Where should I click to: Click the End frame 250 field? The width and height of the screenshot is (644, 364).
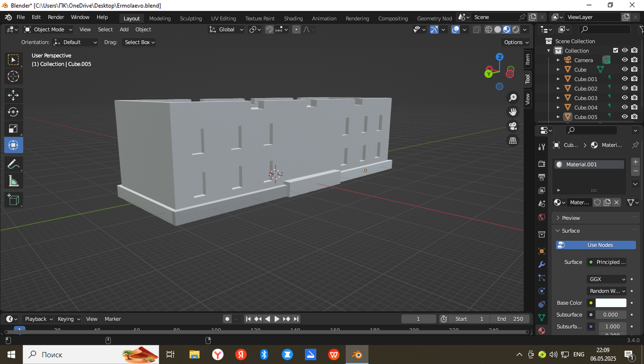510,319
